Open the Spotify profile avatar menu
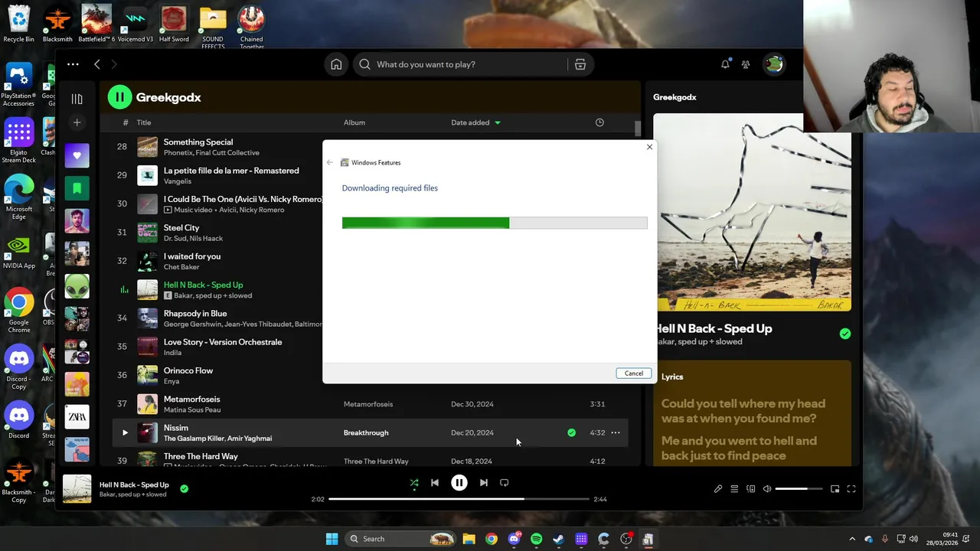This screenshot has height=551, width=980. click(x=774, y=64)
